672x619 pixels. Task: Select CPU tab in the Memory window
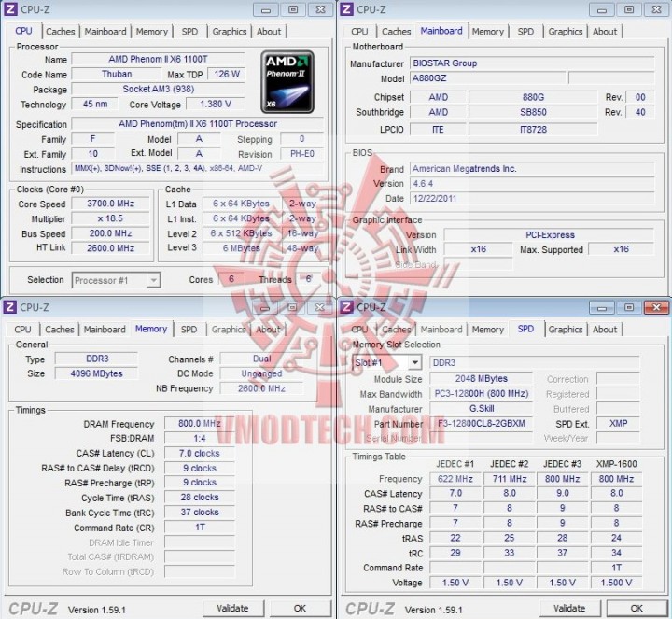[x=22, y=330]
